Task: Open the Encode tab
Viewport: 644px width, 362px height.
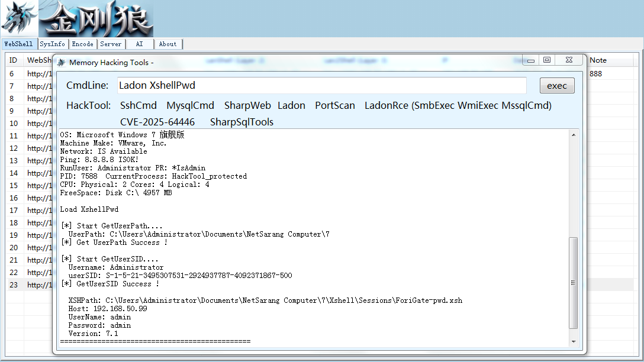Action: tap(82, 44)
